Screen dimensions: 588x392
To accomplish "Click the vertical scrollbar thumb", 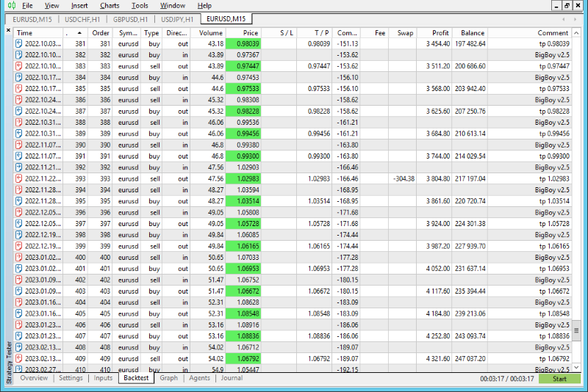I will [x=576, y=330].
